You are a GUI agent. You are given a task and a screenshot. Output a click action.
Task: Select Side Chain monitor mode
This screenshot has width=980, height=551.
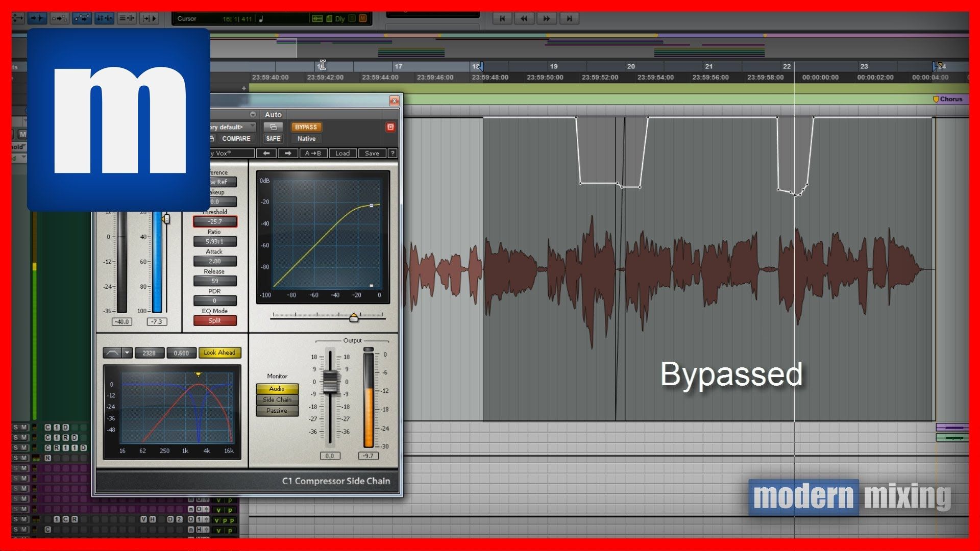277,400
